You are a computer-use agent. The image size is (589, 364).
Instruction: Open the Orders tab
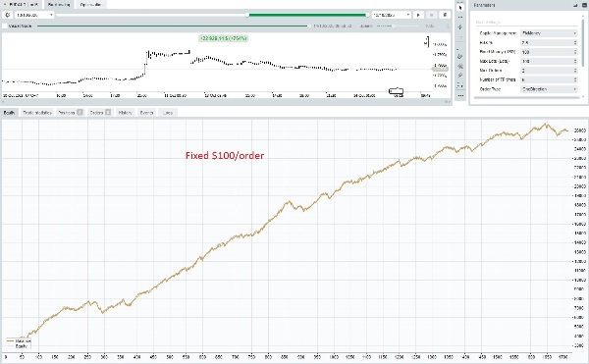click(x=100, y=113)
